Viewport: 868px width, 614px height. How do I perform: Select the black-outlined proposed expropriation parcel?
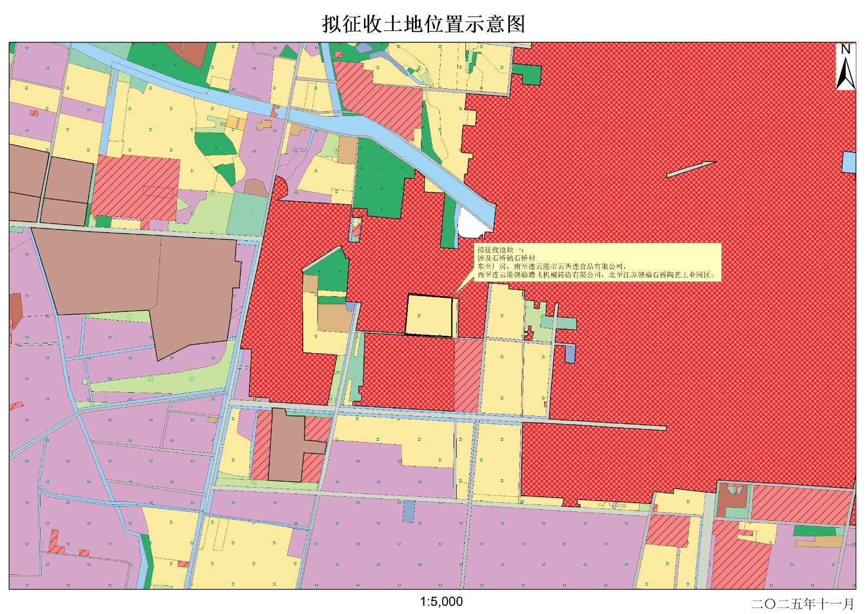429,315
